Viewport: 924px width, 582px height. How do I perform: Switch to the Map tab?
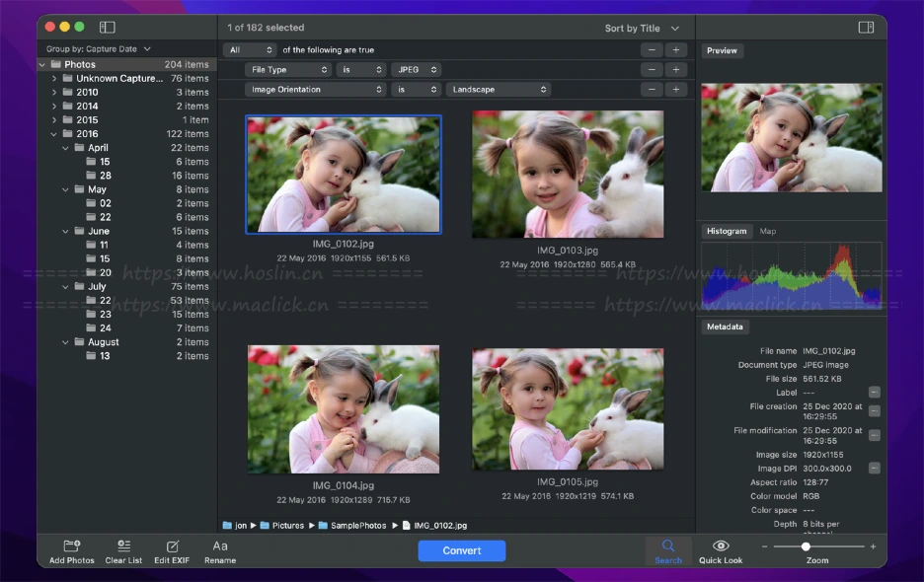(x=767, y=231)
